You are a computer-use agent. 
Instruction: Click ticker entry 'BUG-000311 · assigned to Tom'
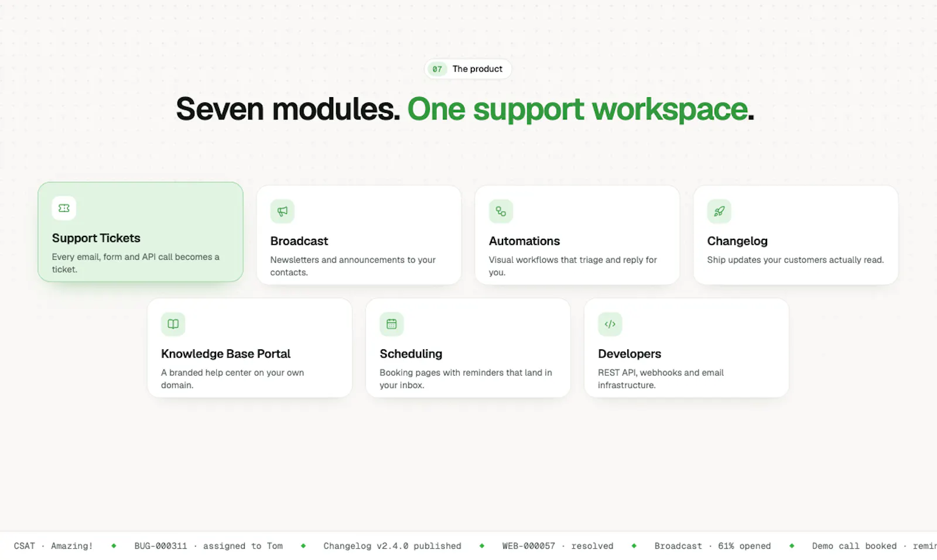208,546
